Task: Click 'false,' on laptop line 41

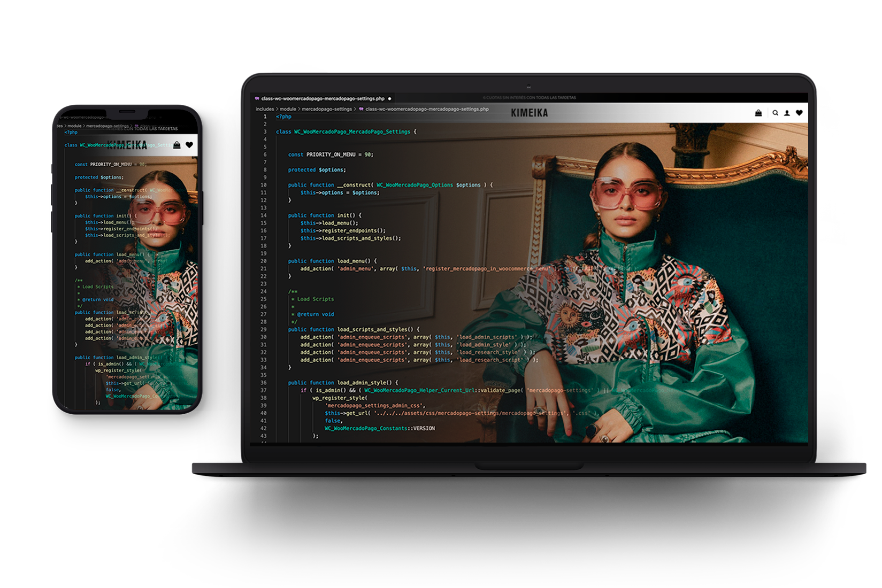Action: [333, 421]
